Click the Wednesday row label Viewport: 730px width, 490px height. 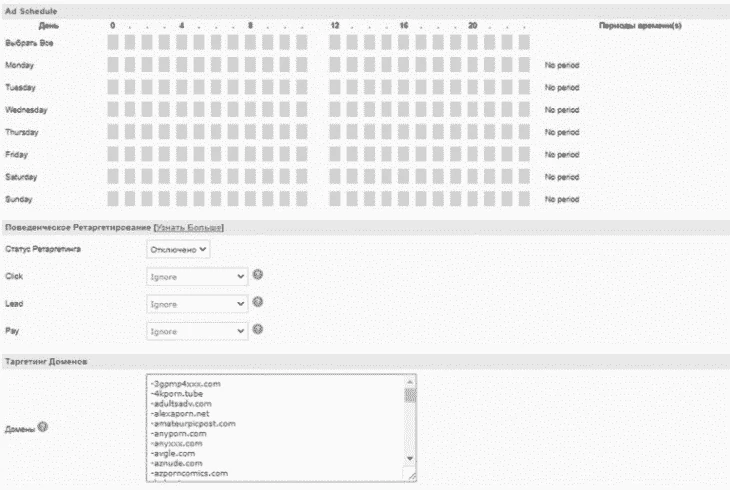pyautogui.click(x=26, y=110)
